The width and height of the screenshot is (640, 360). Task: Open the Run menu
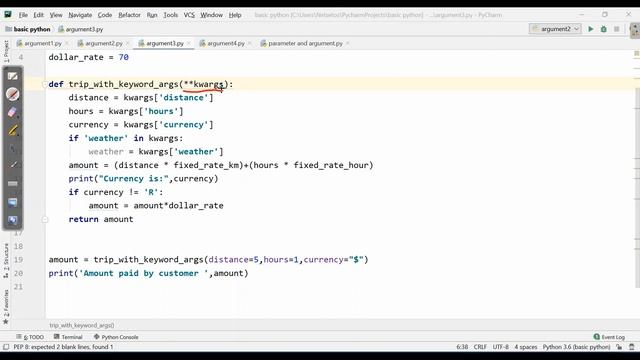[x=152, y=15]
